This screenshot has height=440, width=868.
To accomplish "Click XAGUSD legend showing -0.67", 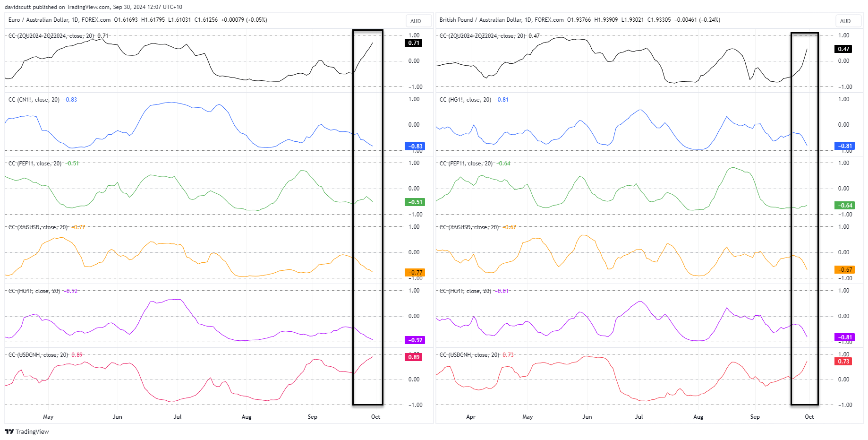I will pyautogui.click(x=478, y=227).
